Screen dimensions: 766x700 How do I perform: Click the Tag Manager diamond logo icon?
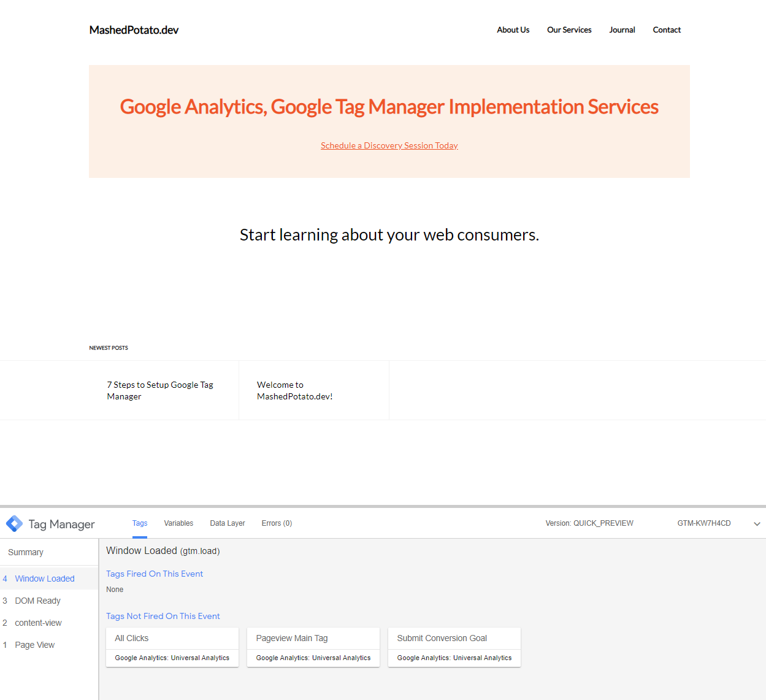pos(14,524)
